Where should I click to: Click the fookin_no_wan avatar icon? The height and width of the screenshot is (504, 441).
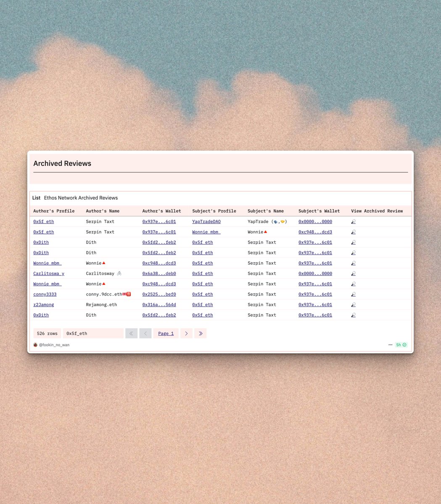35,345
